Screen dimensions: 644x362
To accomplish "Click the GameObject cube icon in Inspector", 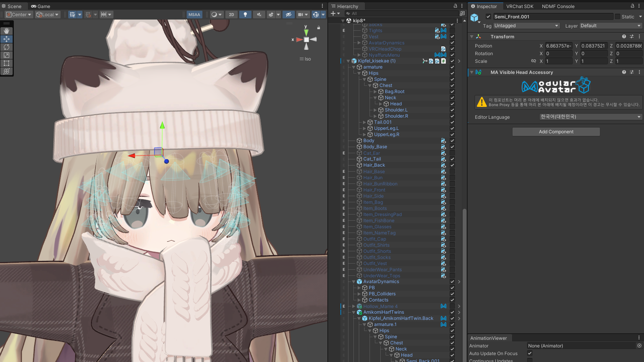I will pos(475,18).
